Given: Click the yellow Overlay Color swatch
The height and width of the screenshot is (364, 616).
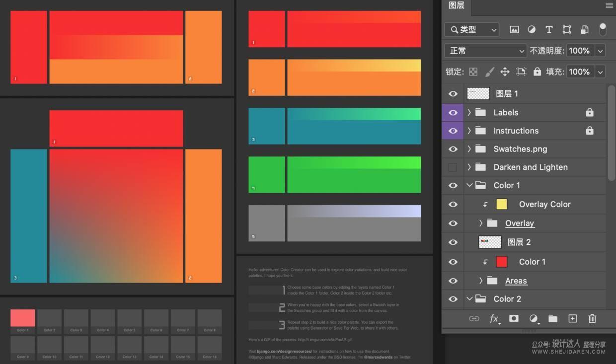Looking at the screenshot, I should (x=502, y=204).
